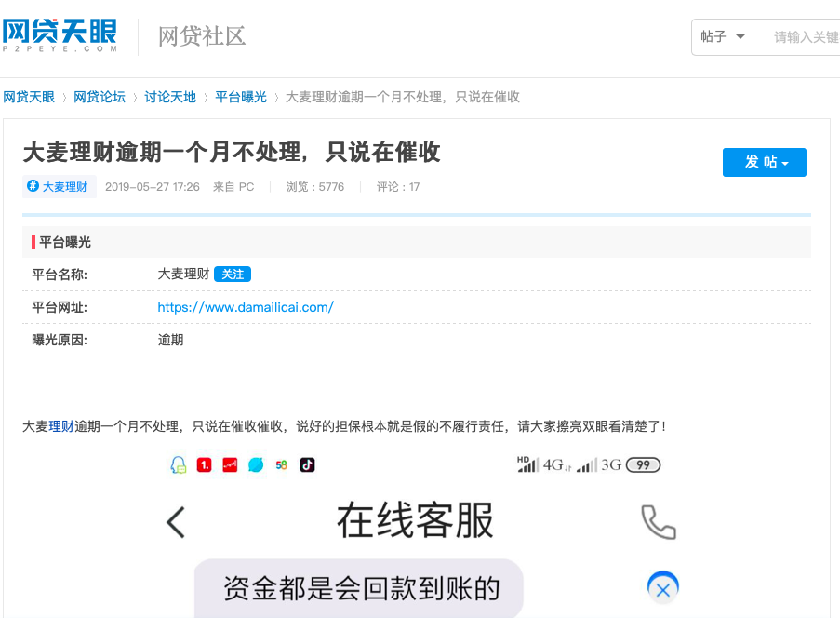Navigate to 平台曝光 in the breadcrumb

click(x=238, y=96)
